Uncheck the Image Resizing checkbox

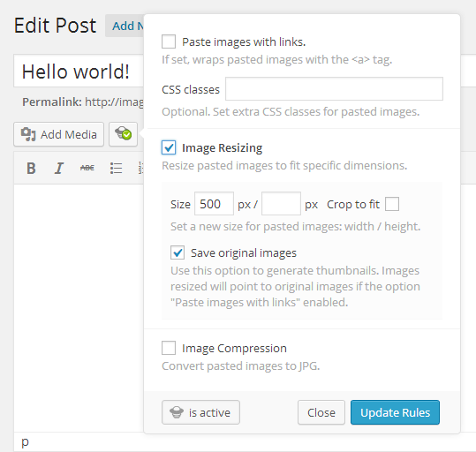tap(169, 147)
